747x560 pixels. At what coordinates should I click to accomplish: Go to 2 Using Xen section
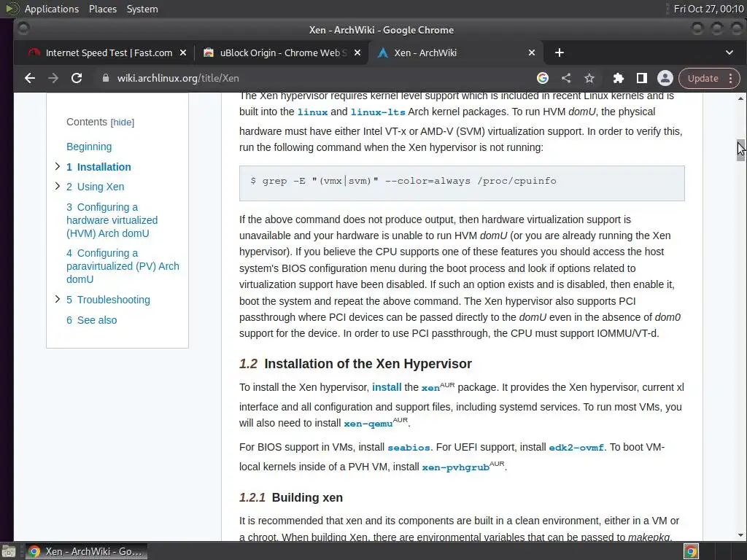(x=96, y=187)
